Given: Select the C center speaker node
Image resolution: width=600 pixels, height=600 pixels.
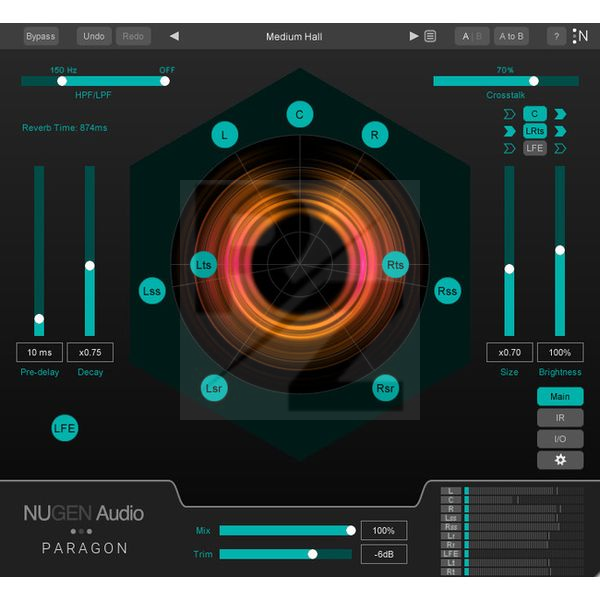Looking at the screenshot, I should tap(300, 114).
